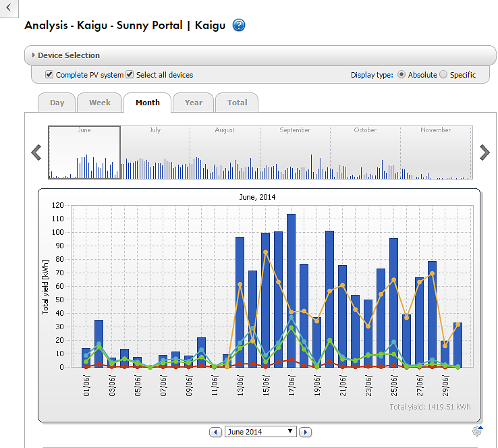
Task: Click the tallest bar on 17/06
Action: [x=291, y=290]
